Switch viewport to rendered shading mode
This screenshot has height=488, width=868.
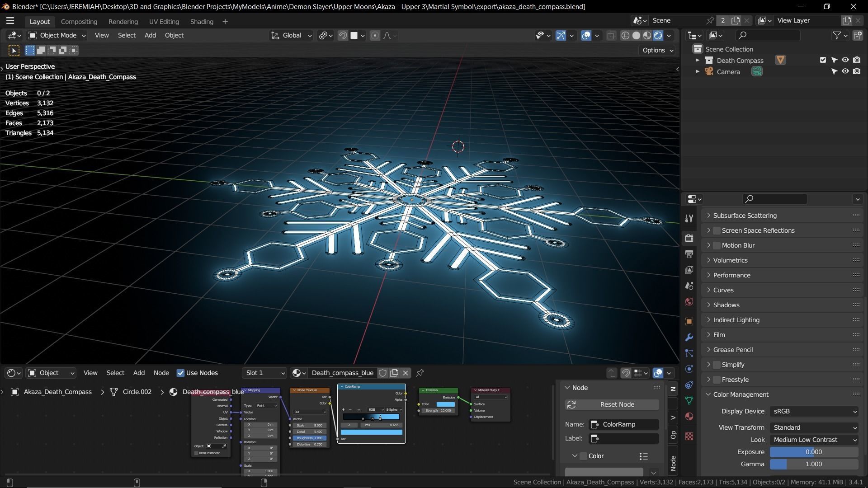click(658, 35)
